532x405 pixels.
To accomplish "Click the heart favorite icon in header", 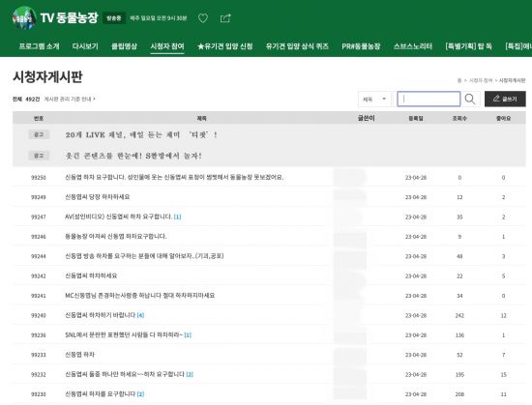I will click(203, 18).
